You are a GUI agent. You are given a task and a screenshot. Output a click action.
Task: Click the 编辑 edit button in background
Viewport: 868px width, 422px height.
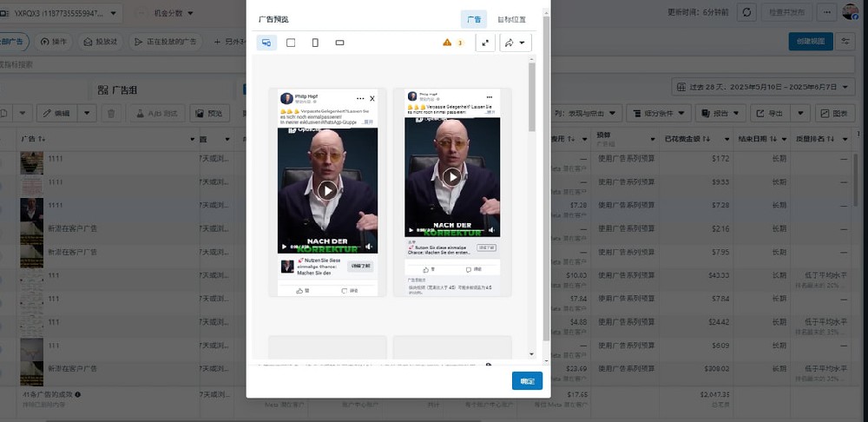(x=56, y=114)
